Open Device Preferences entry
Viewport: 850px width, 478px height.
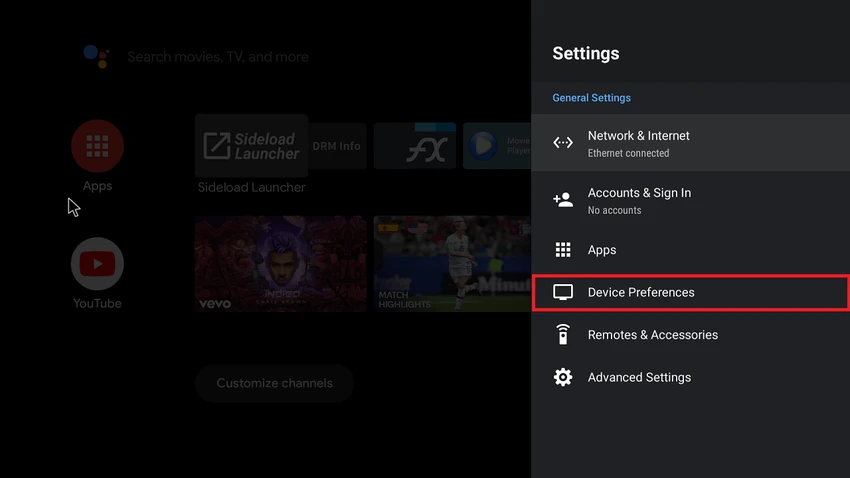[x=691, y=293]
